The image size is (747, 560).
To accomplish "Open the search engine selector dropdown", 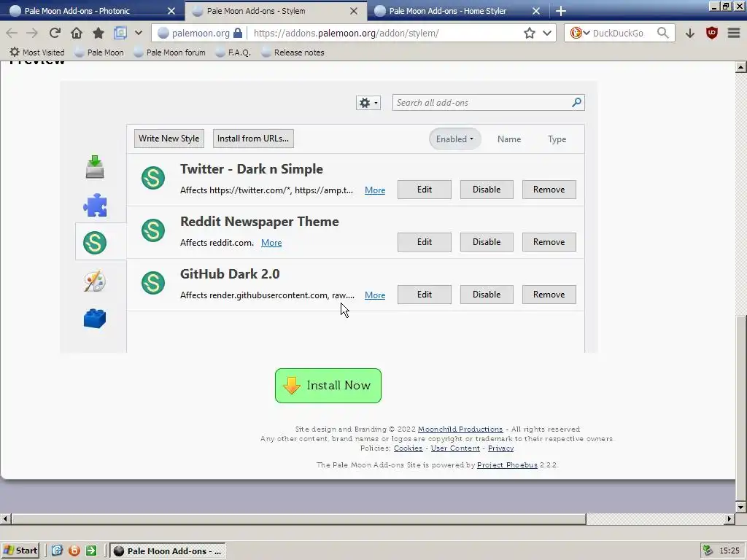I will [580, 33].
